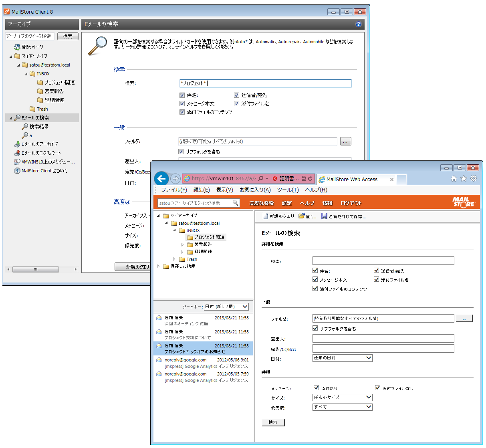The height and width of the screenshot is (448, 486).
Task: Open the お気に入り menu in browser
Action: (255, 190)
